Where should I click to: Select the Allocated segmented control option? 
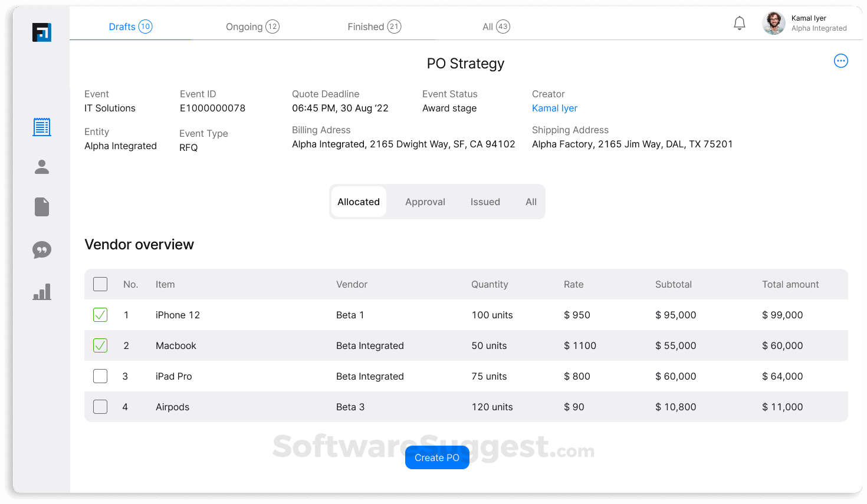click(x=358, y=202)
